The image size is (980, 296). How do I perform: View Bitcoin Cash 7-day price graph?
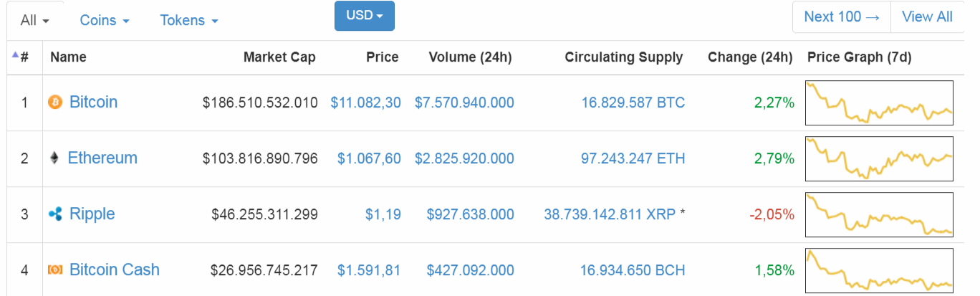pos(879,270)
